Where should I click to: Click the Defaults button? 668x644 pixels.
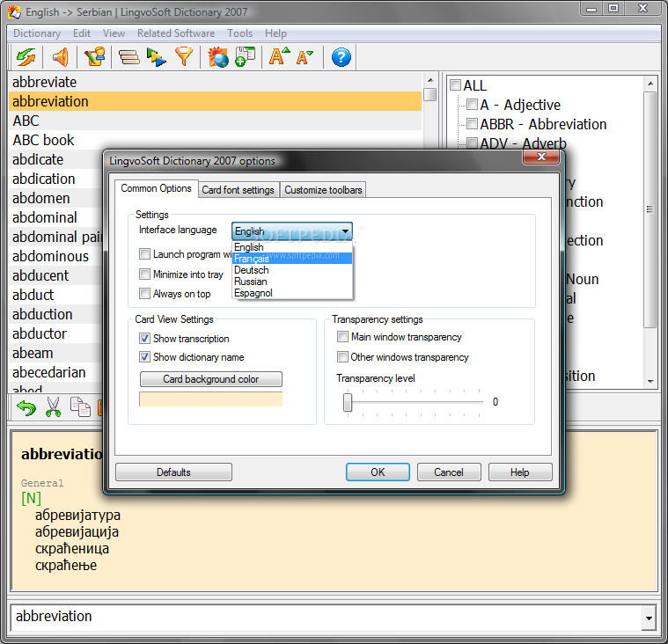tap(173, 472)
